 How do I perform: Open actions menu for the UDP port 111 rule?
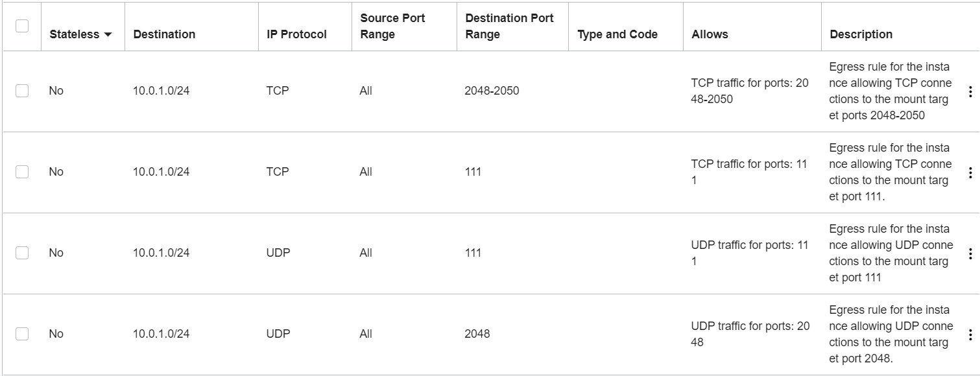(x=970, y=253)
